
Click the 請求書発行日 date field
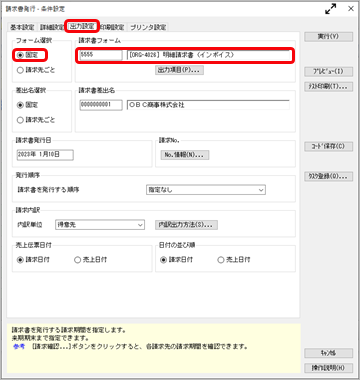pyautogui.click(x=45, y=155)
